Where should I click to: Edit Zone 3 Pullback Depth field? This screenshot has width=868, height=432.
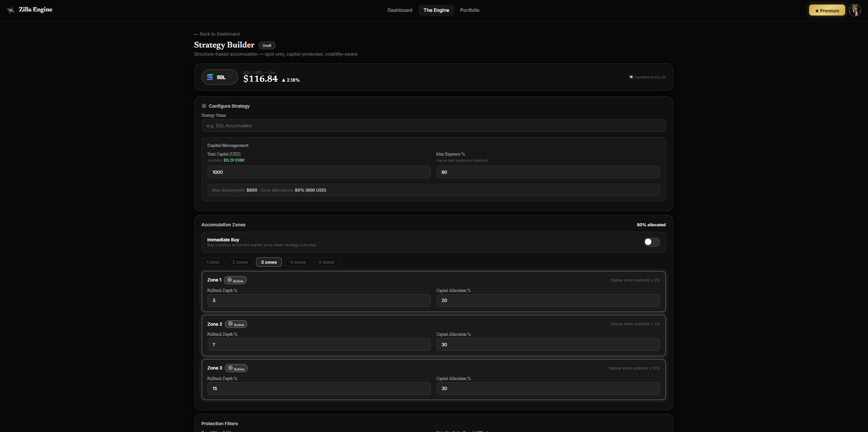(319, 389)
